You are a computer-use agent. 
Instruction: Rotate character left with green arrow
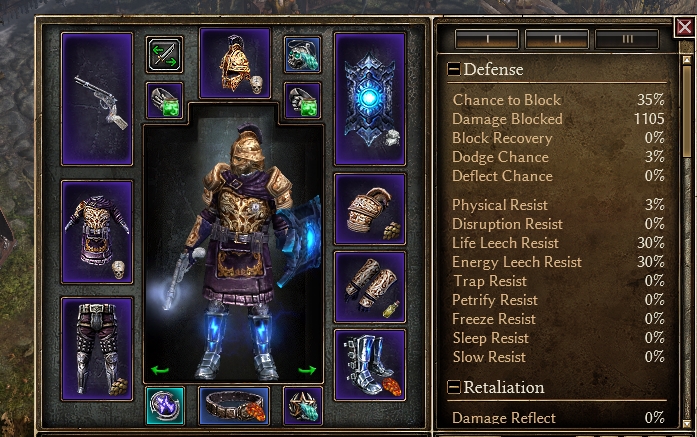coord(160,370)
